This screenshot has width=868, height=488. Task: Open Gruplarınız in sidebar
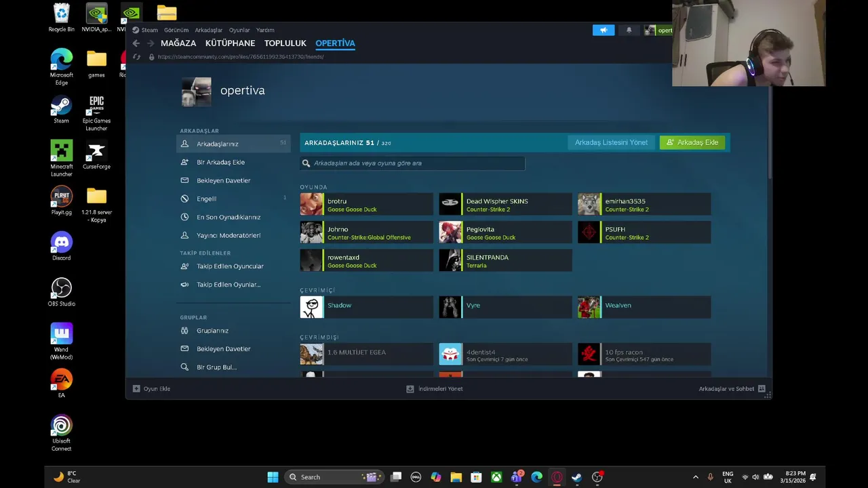[x=233, y=331]
